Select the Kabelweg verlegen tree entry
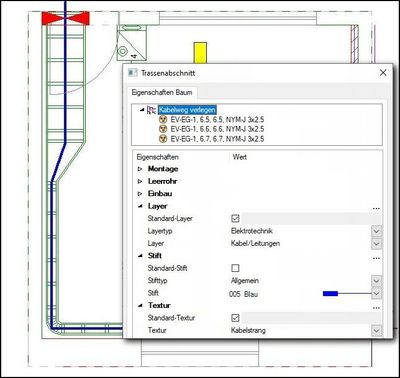Viewport: 400px width, 378px height. (x=187, y=110)
